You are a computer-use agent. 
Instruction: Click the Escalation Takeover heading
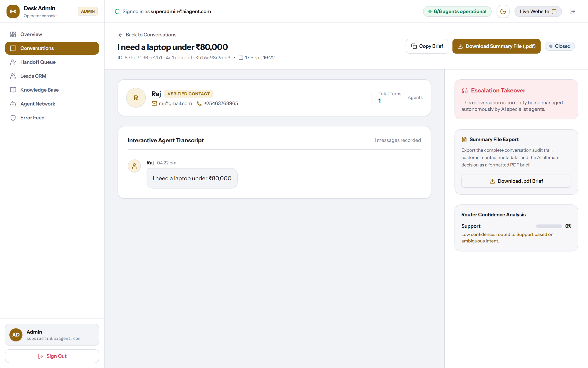coord(498,91)
